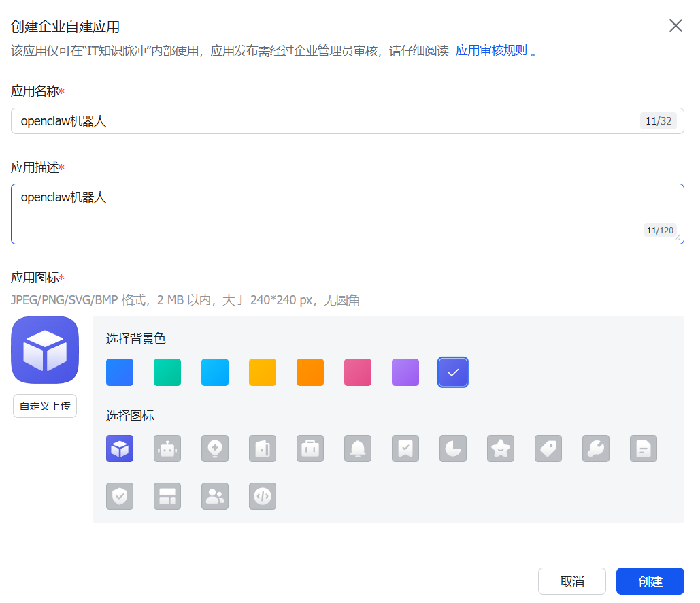The height and width of the screenshot is (603, 700).
Task: Select the pie chart icon
Action: (x=452, y=449)
